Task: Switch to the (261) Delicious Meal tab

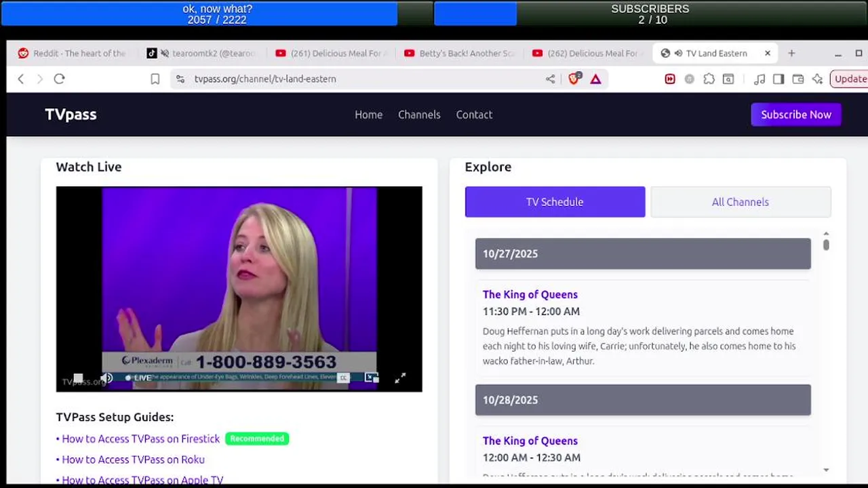Action: pyautogui.click(x=331, y=53)
